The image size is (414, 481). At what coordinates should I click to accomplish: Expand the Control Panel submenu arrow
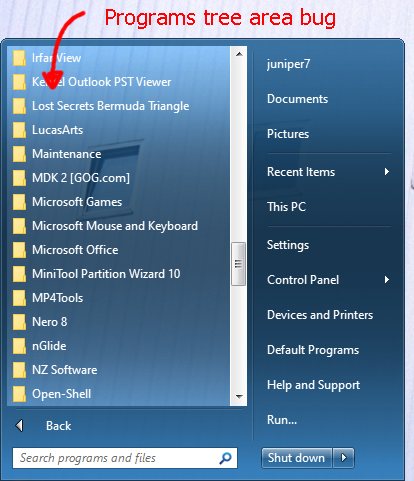click(x=387, y=280)
